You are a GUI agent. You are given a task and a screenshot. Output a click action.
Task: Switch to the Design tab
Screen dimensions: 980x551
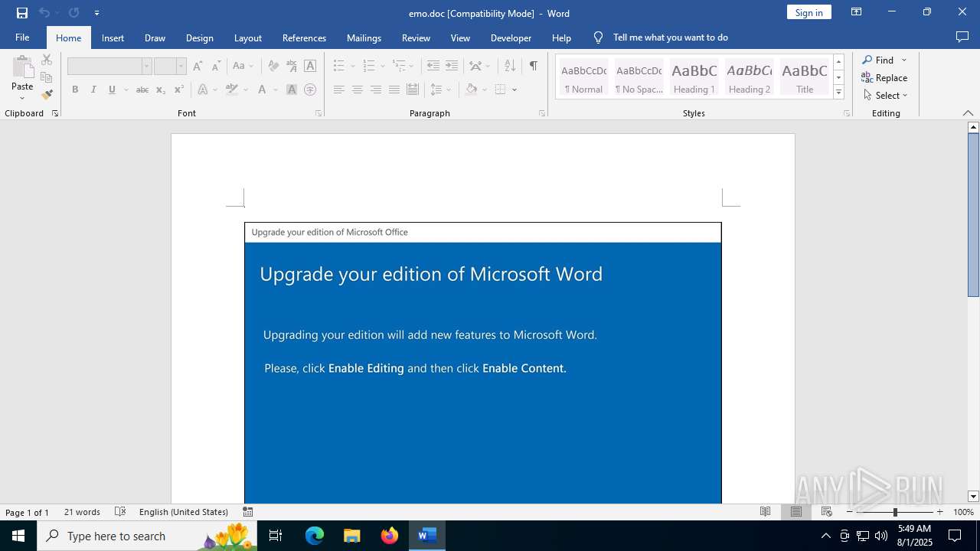pos(199,37)
